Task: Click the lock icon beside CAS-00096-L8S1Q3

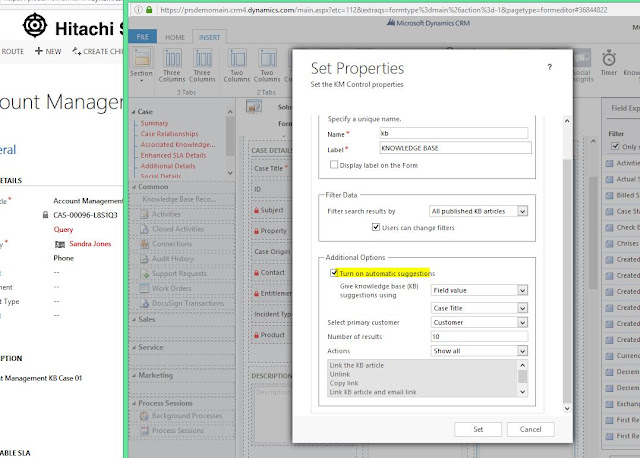Action: click(45, 215)
